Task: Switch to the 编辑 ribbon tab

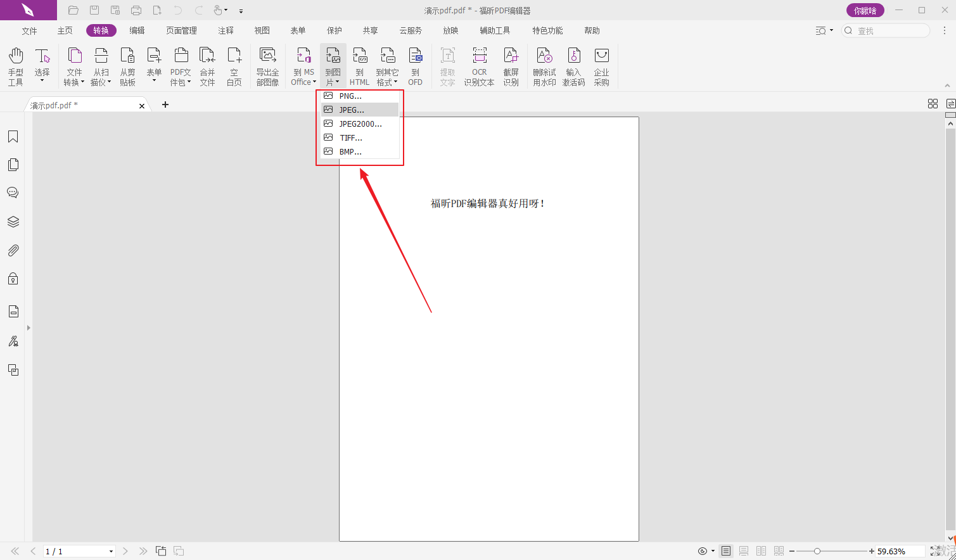Action: tap(137, 30)
